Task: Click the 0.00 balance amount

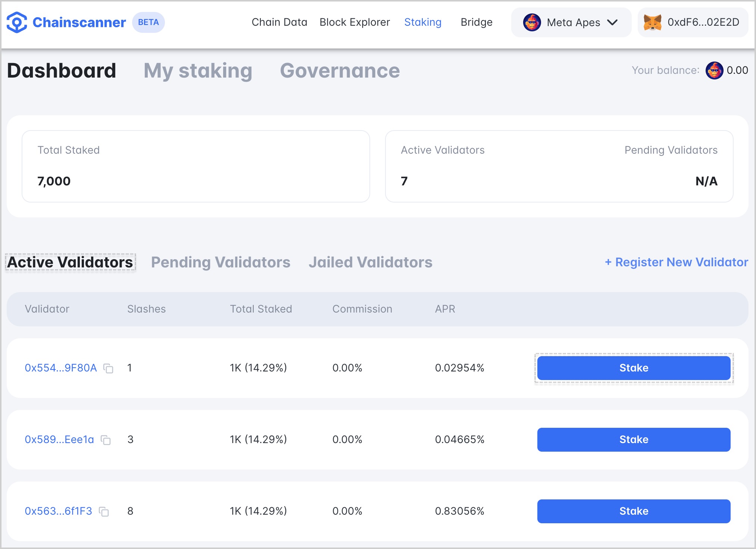Action: (x=737, y=70)
